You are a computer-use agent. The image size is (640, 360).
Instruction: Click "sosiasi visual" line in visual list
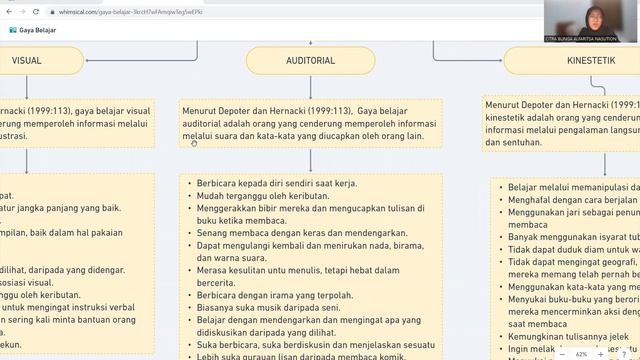coord(27,282)
